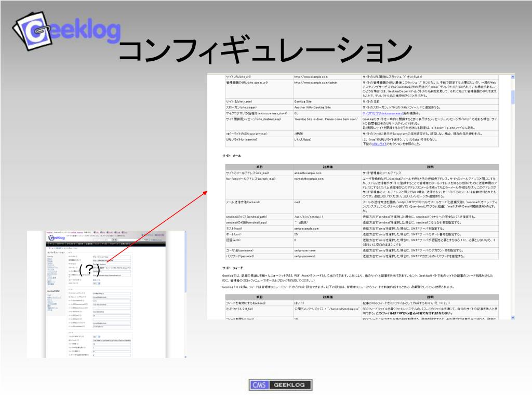Image resolution: width=532 pixels, height=399 pixels.
Task: Click the 'サイト: メール' section heading
Action: tap(232, 156)
